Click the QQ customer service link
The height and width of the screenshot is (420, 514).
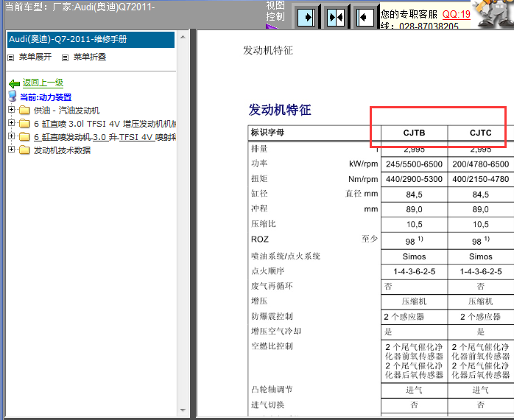(456, 14)
